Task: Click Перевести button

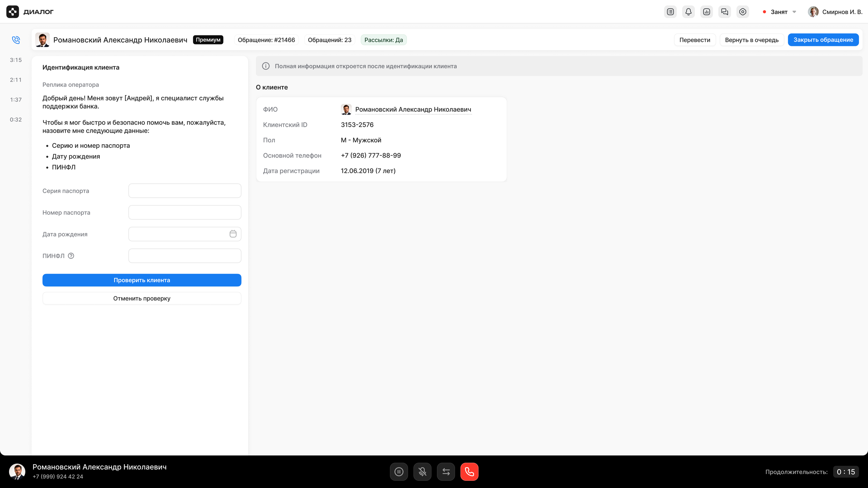Action: (695, 40)
